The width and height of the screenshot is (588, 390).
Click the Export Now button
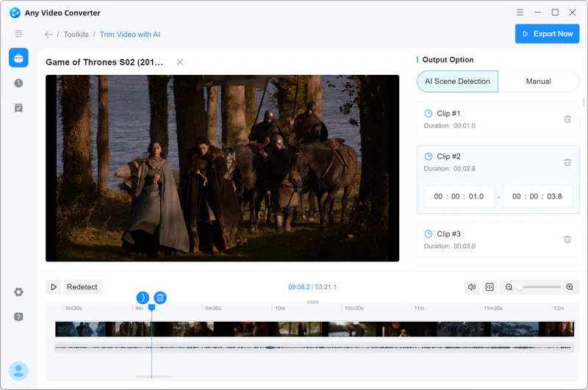[547, 34]
